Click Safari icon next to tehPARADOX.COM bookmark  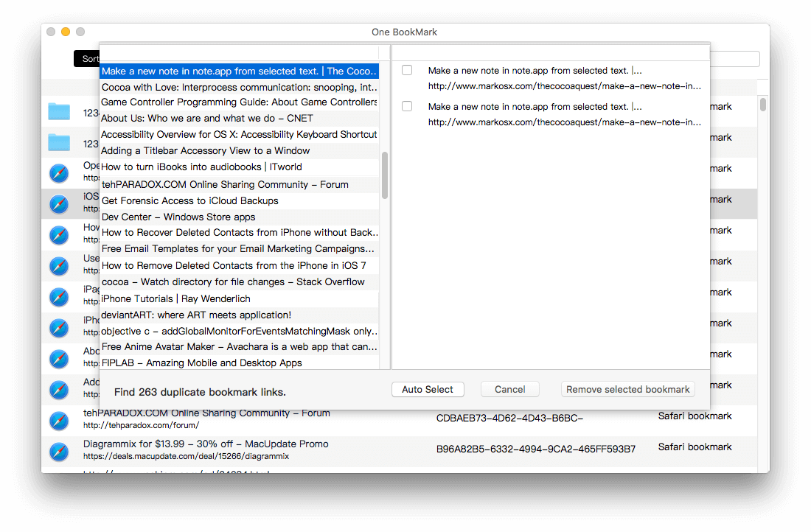pyautogui.click(x=59, y=421)
